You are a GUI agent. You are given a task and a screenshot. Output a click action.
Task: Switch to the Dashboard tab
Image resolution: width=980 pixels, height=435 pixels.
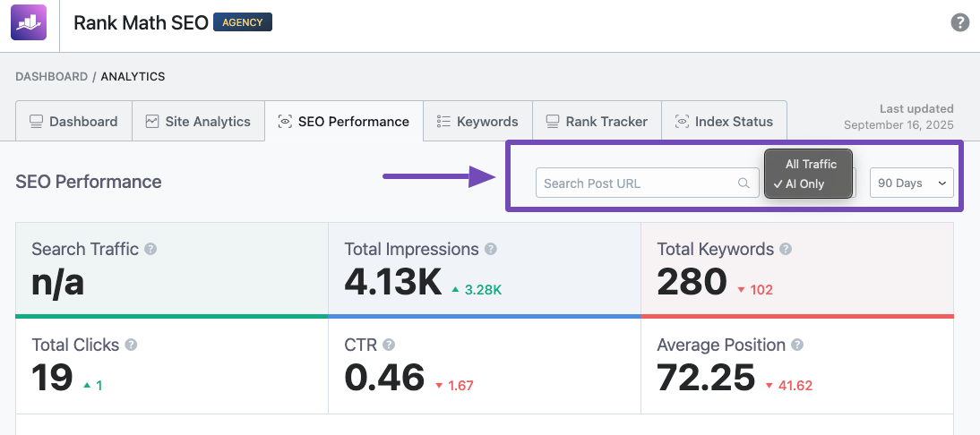[x=73, y=122]
